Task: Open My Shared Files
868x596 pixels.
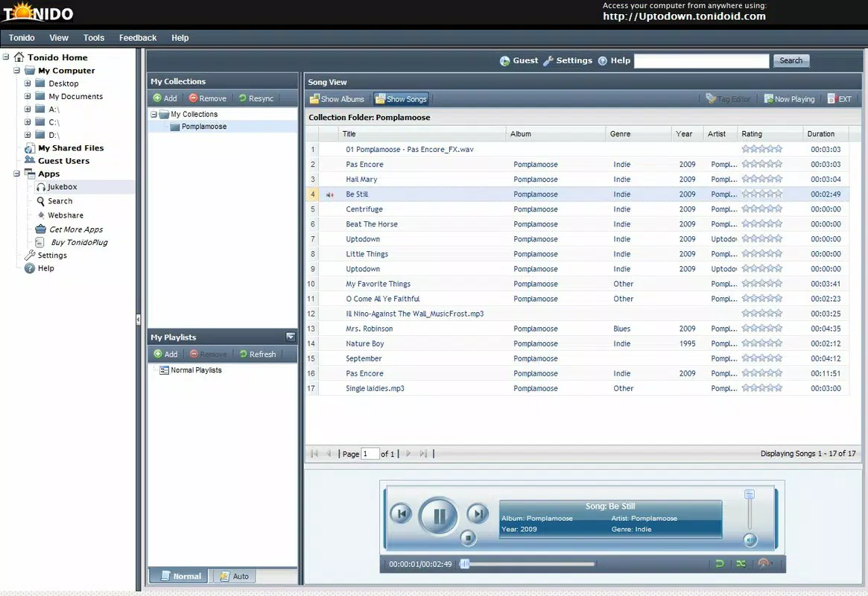Action: coord(64,148)
